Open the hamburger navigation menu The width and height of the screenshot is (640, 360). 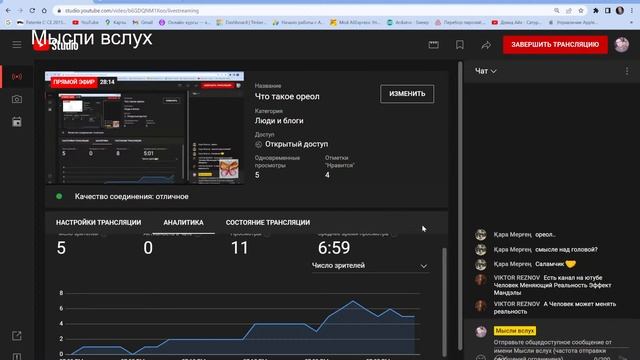coord(17,44)
